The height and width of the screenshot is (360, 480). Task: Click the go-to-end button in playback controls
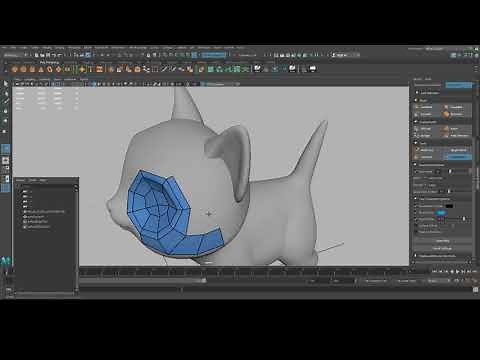pos(474,272)
